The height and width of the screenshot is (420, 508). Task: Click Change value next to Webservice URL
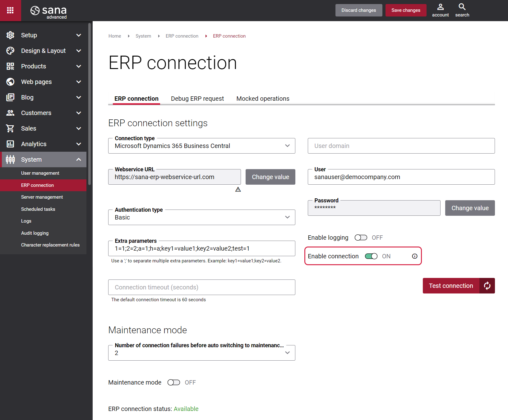(x=270, y=177)
